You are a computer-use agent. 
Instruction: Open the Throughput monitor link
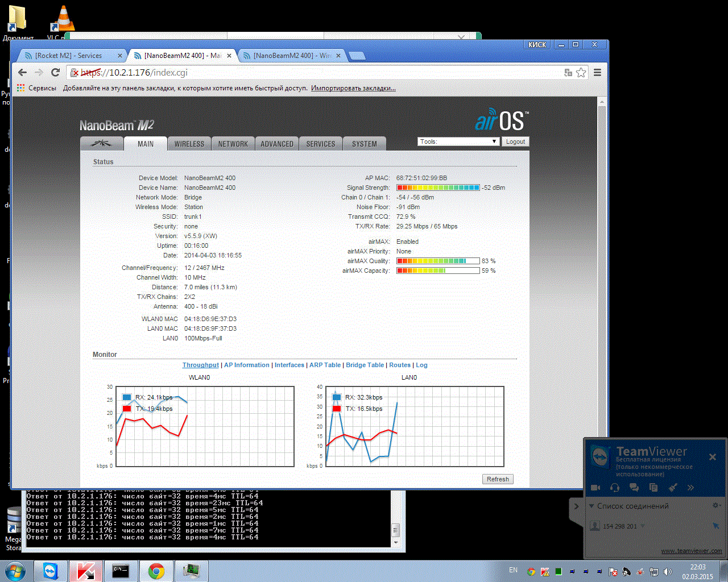(201, 365)
